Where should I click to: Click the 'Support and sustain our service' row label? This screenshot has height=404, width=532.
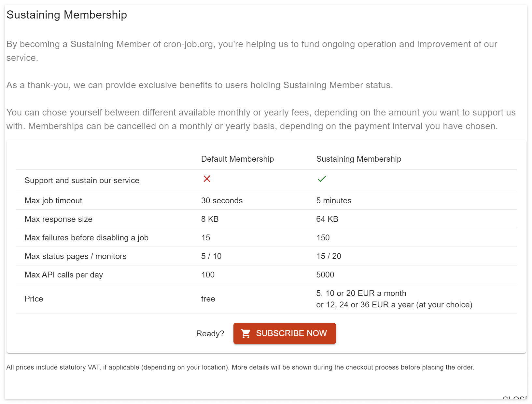82,181
